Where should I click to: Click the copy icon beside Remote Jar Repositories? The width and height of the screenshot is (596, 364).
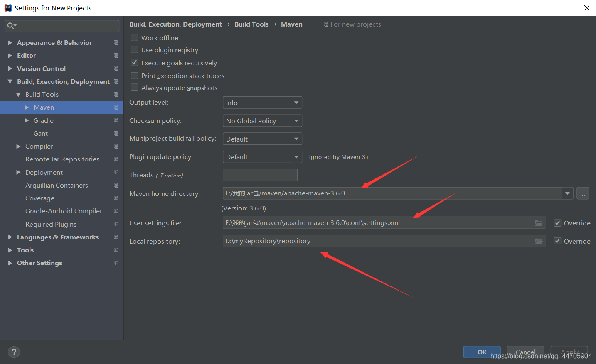[x=116, y=159]
